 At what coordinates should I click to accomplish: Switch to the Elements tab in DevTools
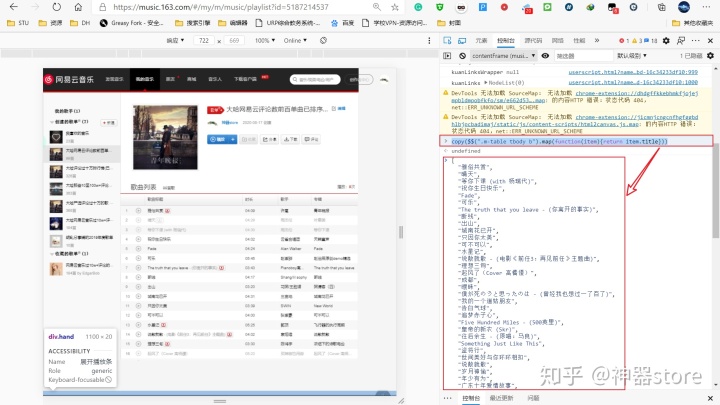[481, 40]
